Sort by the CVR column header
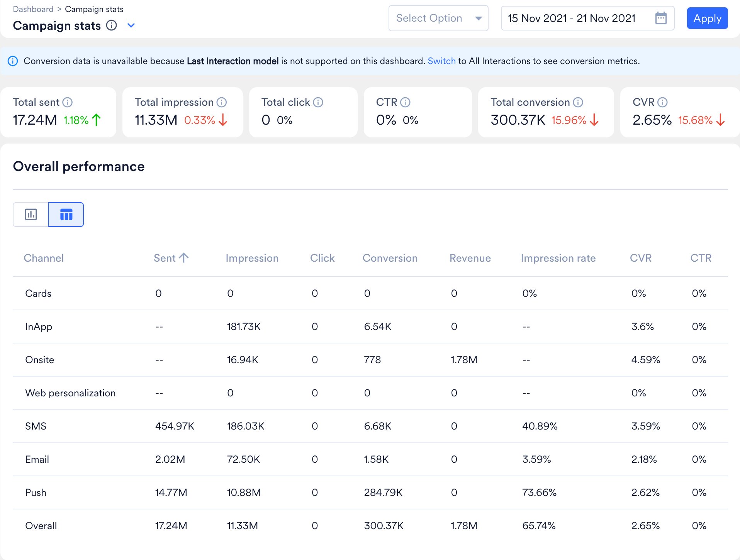This screenshot has width=740, height=560. (x=640, y=258)
